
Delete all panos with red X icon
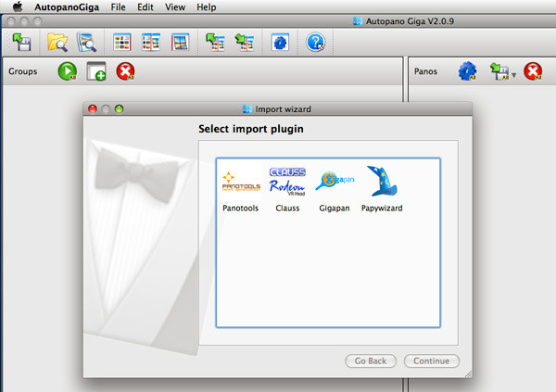click(x=533, y=71)
